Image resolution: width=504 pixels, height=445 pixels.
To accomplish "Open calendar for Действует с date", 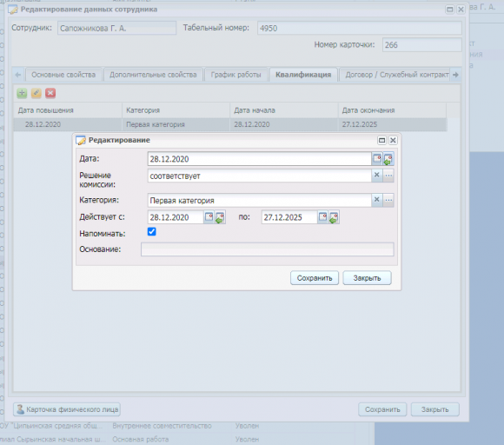I will point(209,217).
